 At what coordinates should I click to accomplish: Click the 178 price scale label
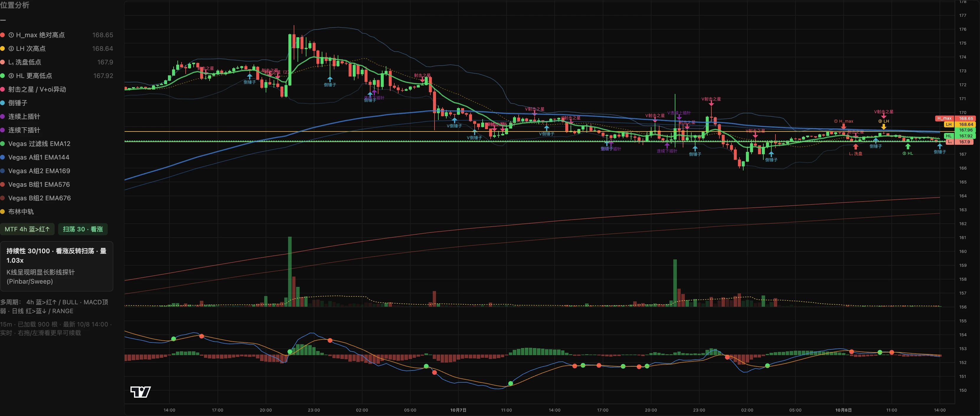(x=963, y=2)
